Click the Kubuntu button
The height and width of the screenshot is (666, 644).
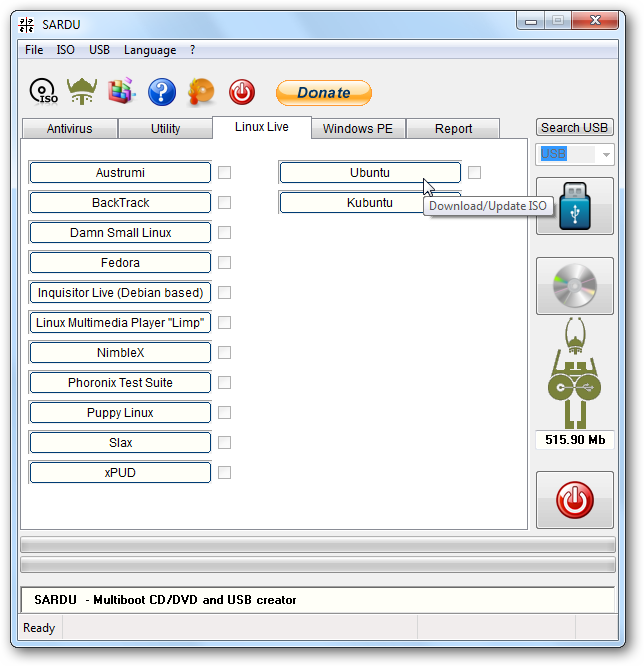point(370,203)
